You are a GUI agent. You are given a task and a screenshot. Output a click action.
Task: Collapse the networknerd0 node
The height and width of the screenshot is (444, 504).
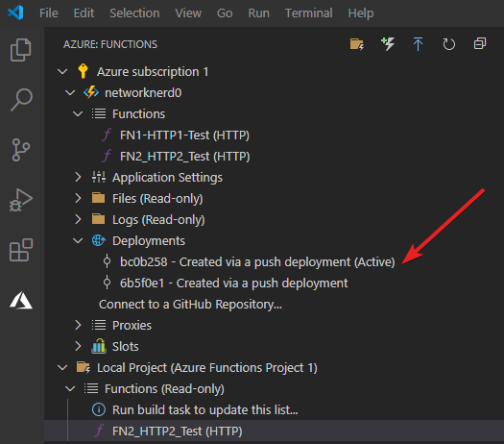click(70, 92)
